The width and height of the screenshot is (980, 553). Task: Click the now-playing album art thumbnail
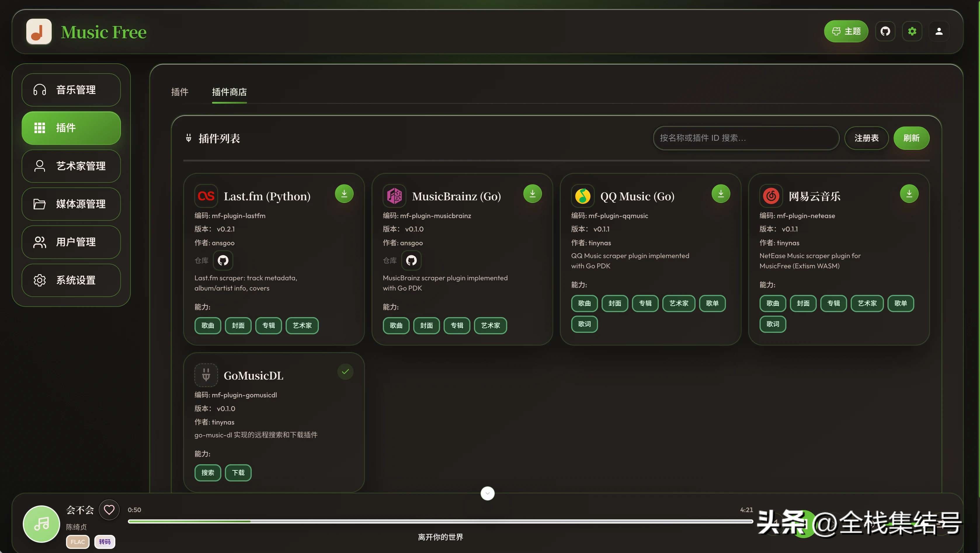pyautogui.click(x=41, y=524)
